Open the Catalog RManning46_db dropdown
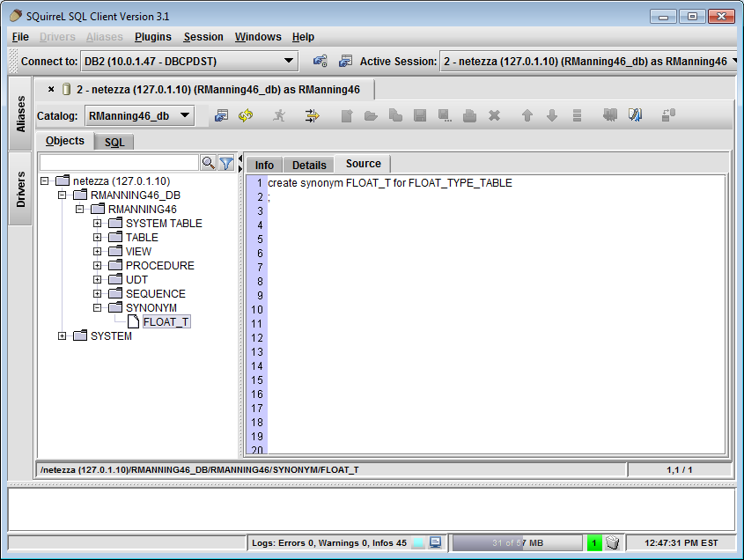The width and height of the screenshot is (744, 560). tap(185, 115)
